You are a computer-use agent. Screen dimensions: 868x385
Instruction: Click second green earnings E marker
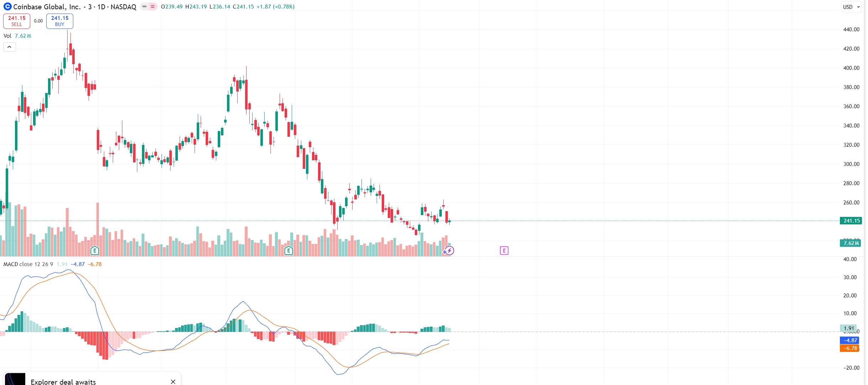(289, 251)
